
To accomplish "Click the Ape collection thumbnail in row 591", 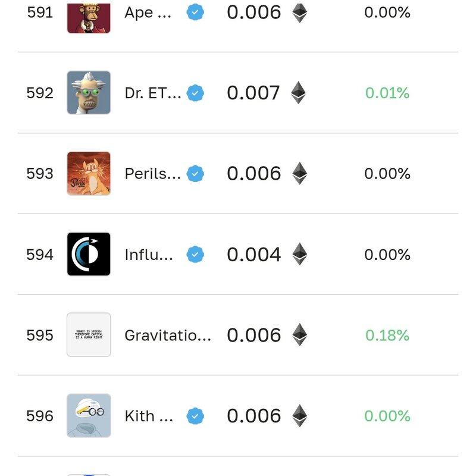I will coord(89,15).
